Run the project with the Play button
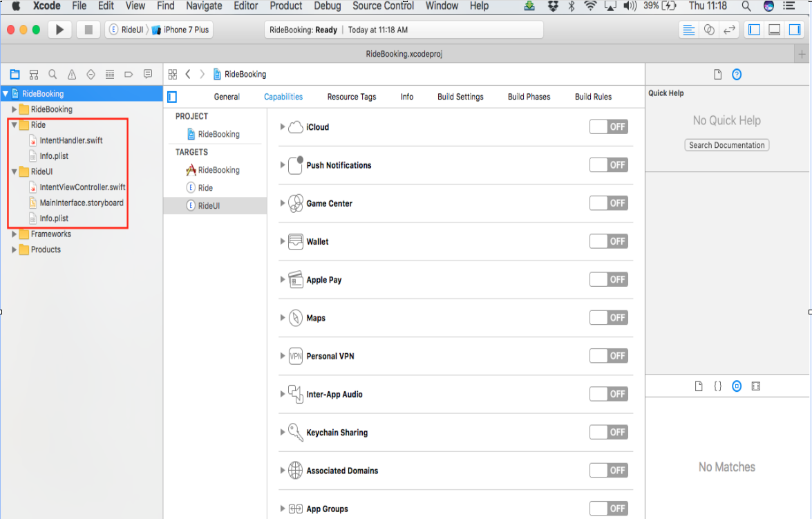Screen dimensions: 812x519 (x=59, y=30)
